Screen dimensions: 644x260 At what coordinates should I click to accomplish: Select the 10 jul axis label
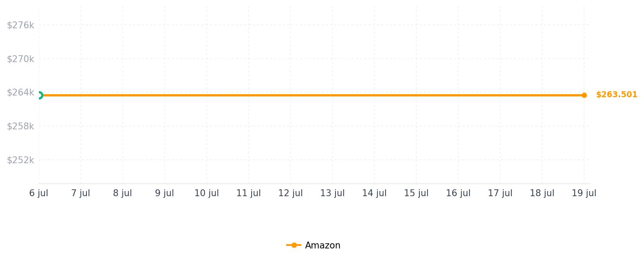coord(207,193)
